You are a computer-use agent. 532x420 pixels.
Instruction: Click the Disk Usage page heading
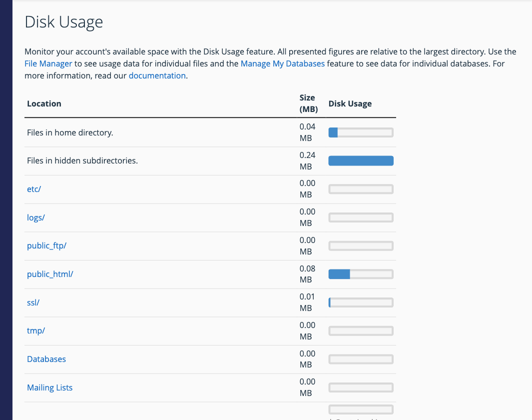pyautogui.click(x=64, y=22)
